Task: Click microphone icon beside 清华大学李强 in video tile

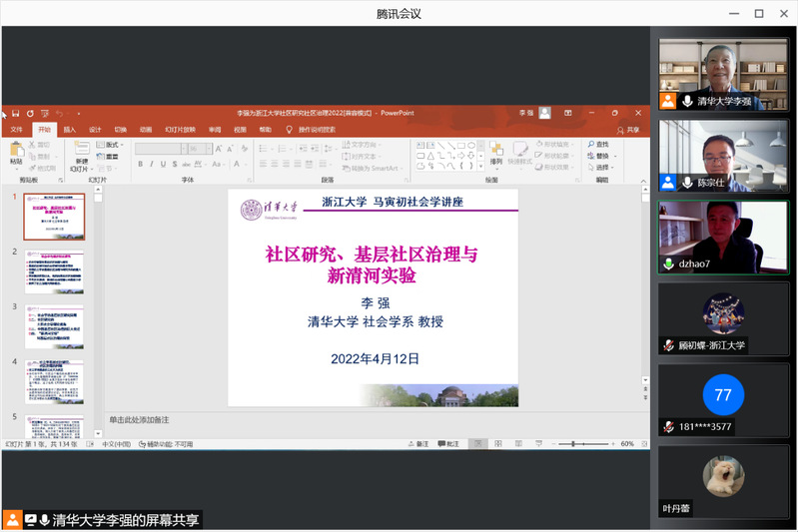Action: point(687,102)
